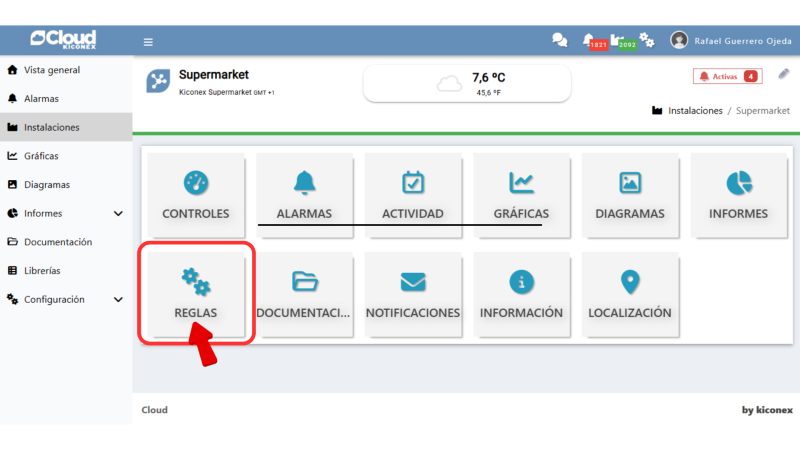Open the ALARMAS bell tile
800x450 pixels.
(304, 195)
